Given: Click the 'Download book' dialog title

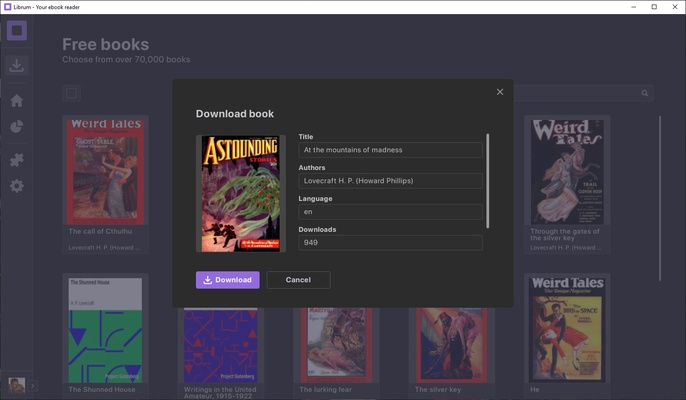Looking at the screenshot, I should click(x=235, y=114).
